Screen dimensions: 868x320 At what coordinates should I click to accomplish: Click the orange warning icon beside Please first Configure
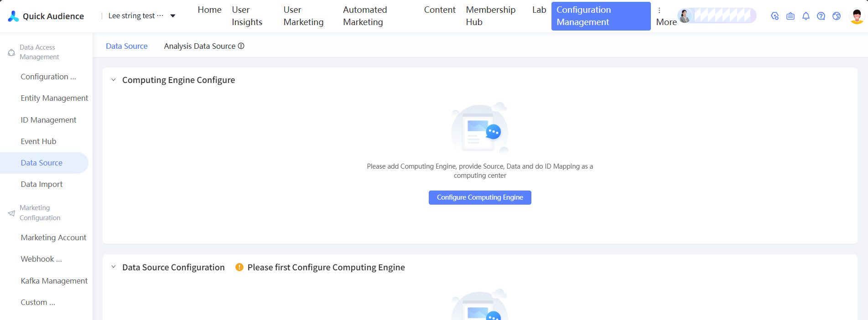239,267
